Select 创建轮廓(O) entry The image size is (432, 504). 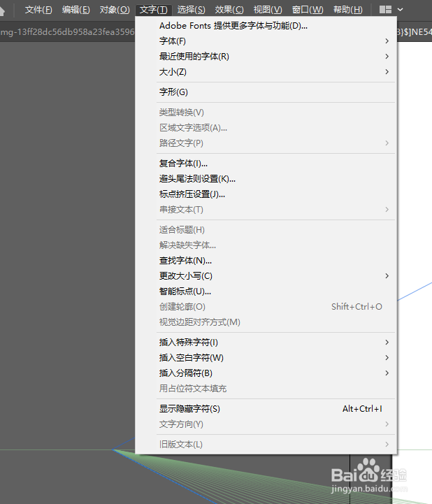pyautogui.click(x=266, y=307)
